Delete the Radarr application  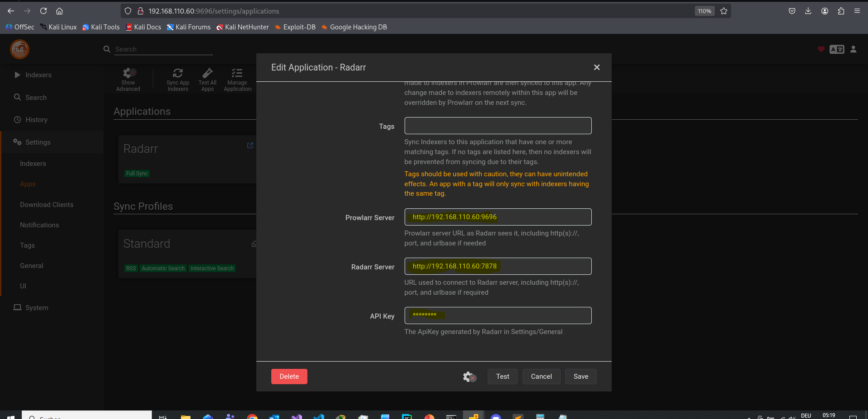coord(289,377)
